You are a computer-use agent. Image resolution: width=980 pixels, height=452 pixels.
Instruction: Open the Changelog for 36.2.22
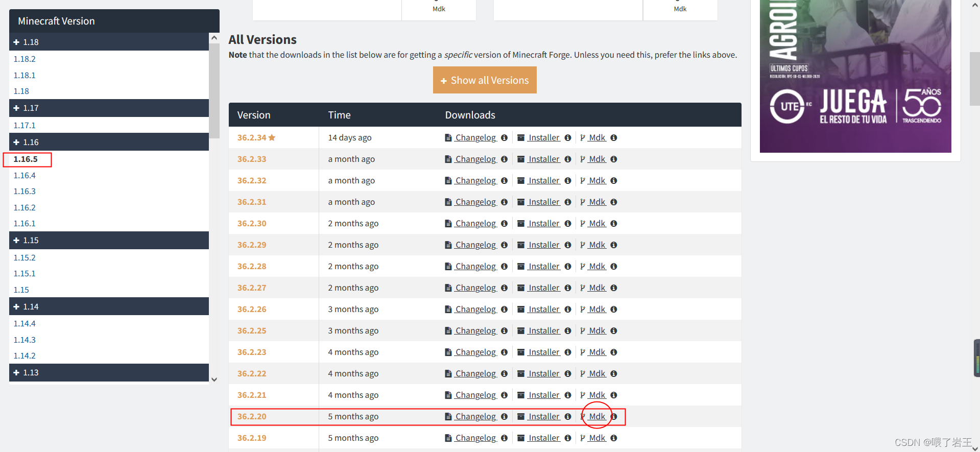pyautogui.click(x=475, y=374)
